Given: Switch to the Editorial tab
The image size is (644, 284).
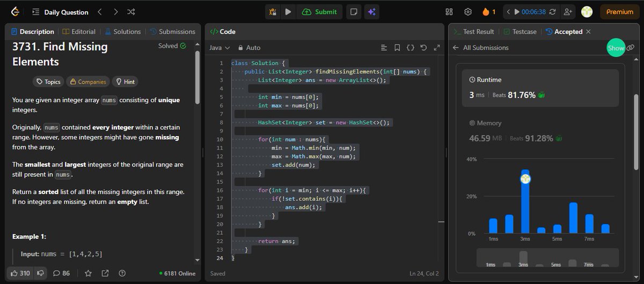Looking at the screenshot, I should click(79, 32).
